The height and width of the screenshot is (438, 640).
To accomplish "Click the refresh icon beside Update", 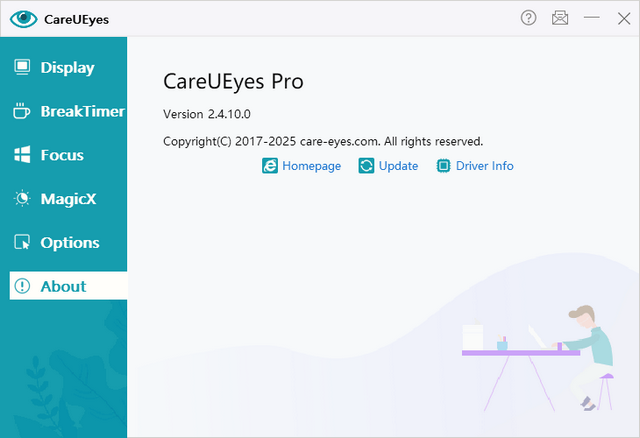I will tap(366, 166).
